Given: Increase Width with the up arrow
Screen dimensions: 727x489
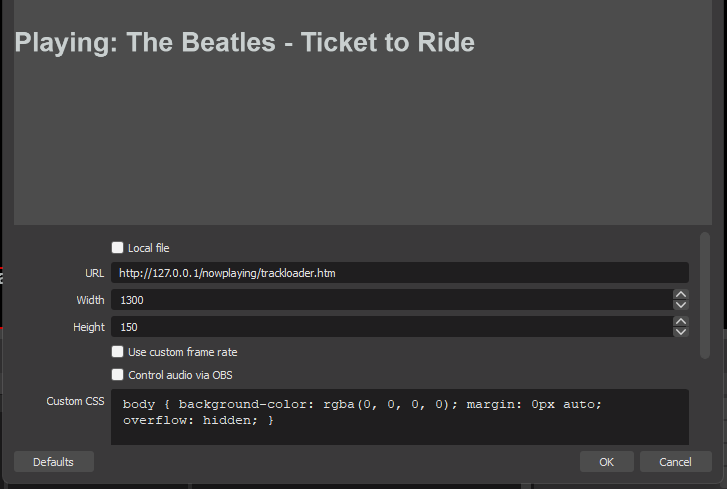Looking at the screenshot, I should (681, 294).
